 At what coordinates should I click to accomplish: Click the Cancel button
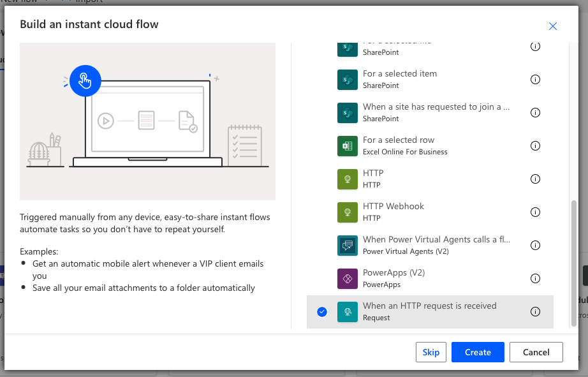(536, 352)
